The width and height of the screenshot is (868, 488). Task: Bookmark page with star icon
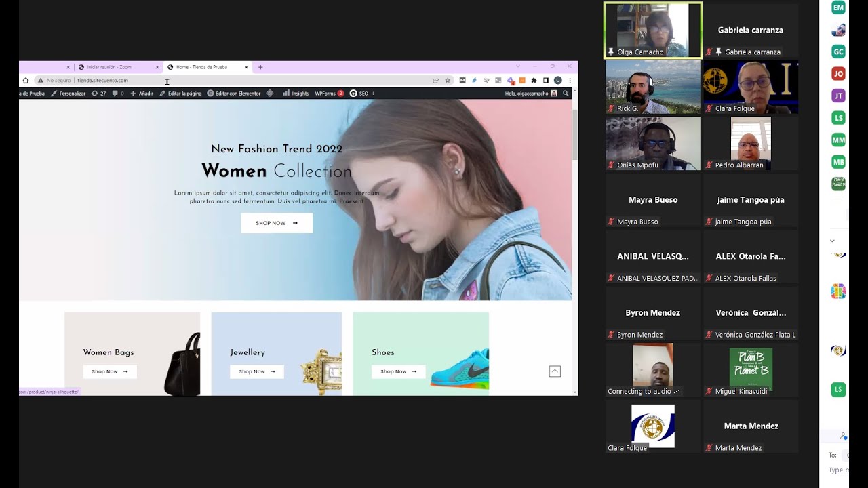[x=448, y=80]
